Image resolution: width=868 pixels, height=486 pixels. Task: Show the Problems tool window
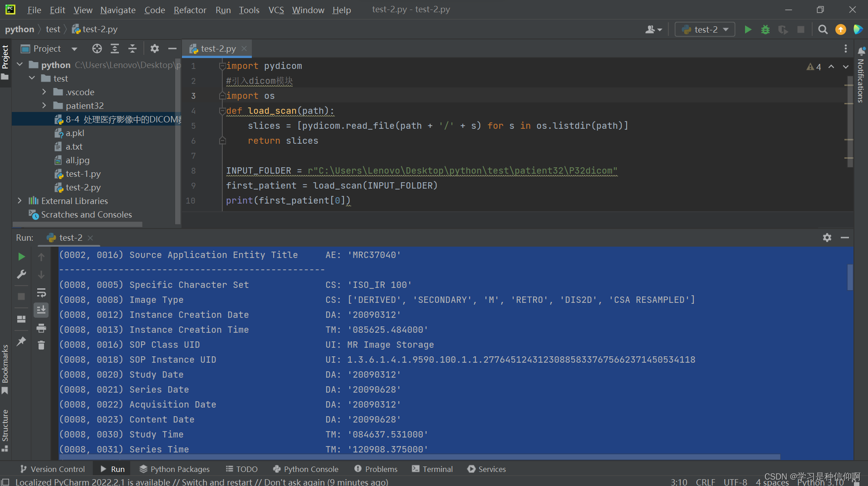pos(376,469)
